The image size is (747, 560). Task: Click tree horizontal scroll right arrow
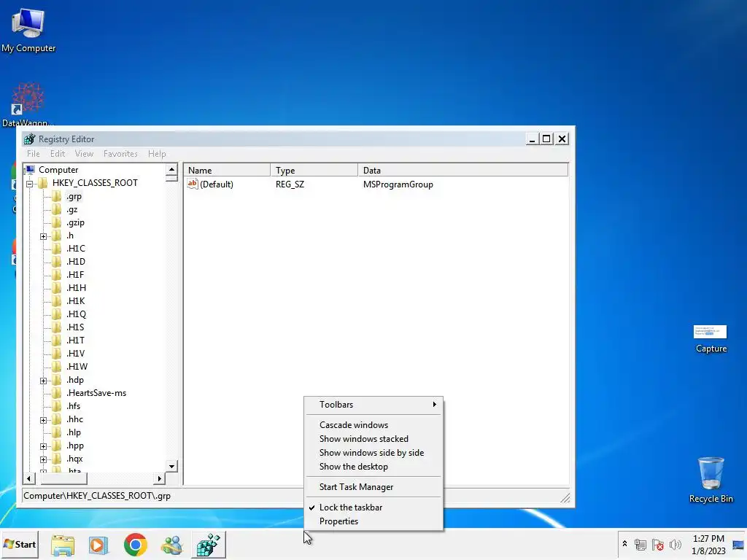point(160,478)
